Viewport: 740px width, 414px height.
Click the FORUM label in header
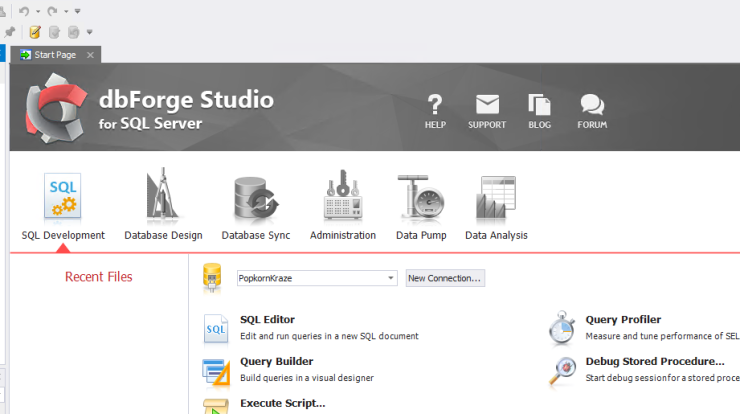coord(592,125)
